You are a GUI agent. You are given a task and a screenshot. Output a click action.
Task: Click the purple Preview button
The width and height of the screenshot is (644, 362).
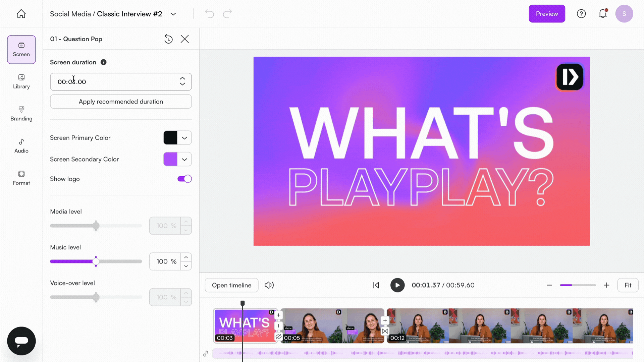tap(547, 14)
